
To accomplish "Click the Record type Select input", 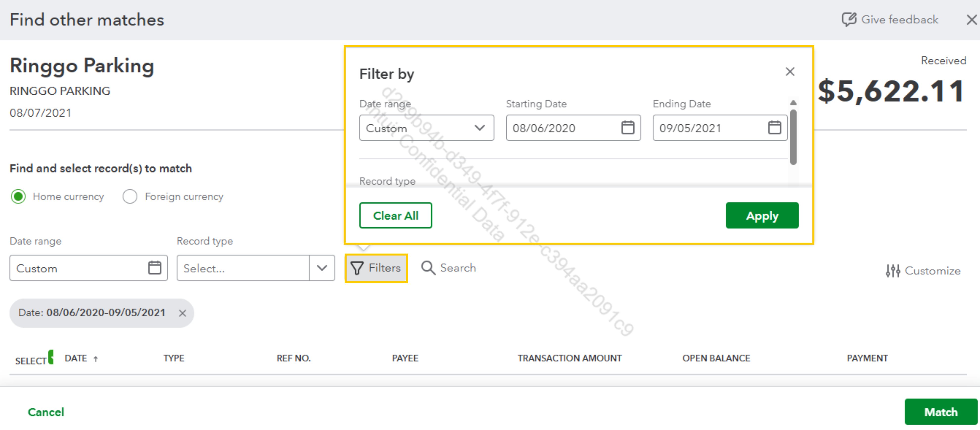I will [x=243, y=268].
